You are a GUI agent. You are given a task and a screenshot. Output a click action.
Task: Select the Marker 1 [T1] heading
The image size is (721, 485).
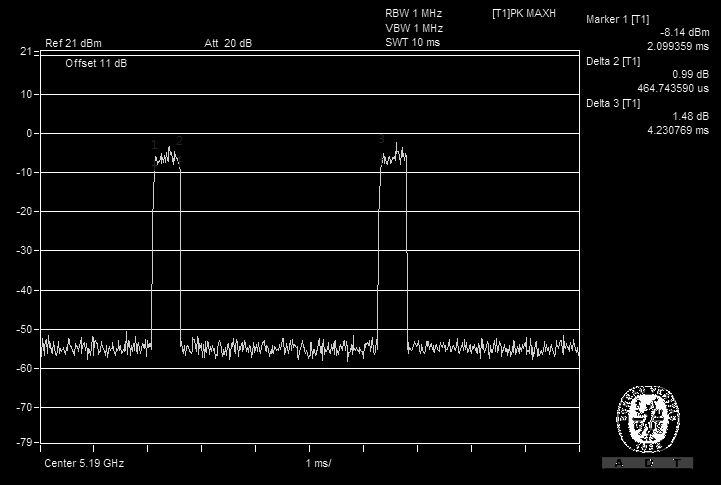(618, 19)
